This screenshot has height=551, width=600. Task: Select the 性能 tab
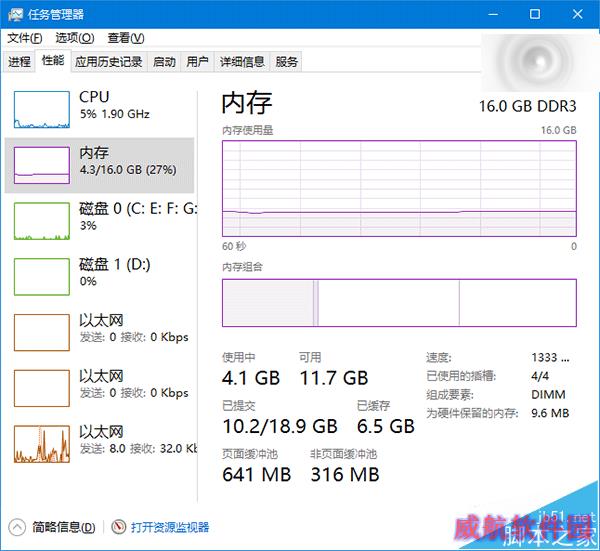point(53,60)
